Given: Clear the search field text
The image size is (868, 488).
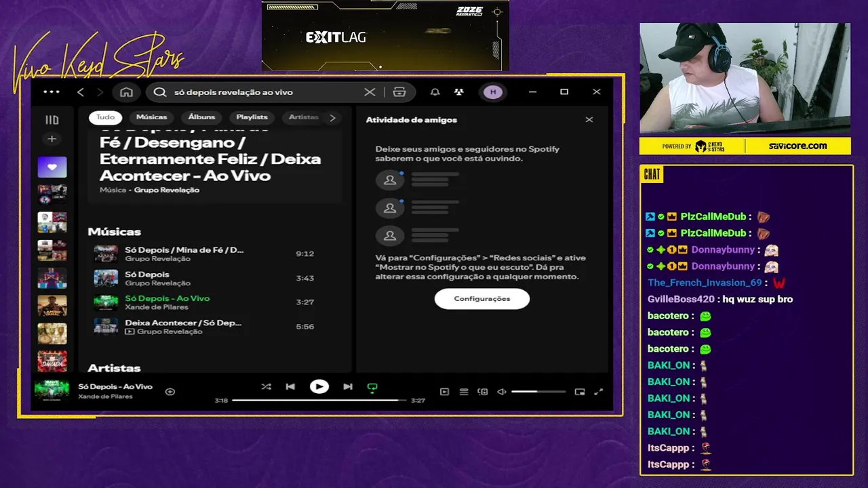Looking at the screenshot, I should coord(370,92).
